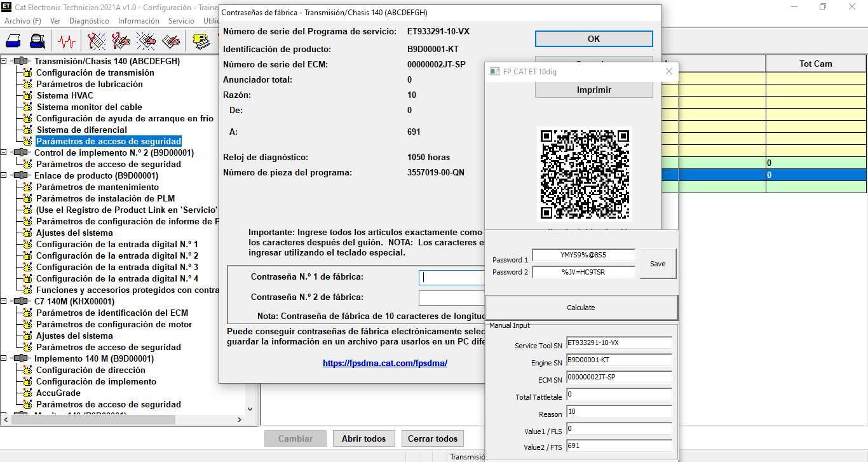This screenshot has height=462, width=868.
Task: Click the Total Tattletale field
Action: [619, 395]
